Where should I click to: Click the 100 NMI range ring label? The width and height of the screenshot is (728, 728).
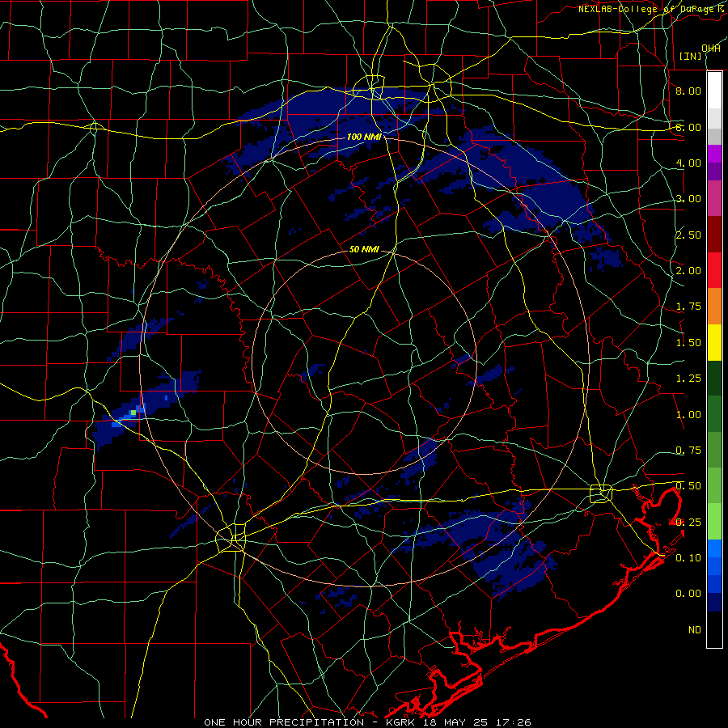(364, 137)
